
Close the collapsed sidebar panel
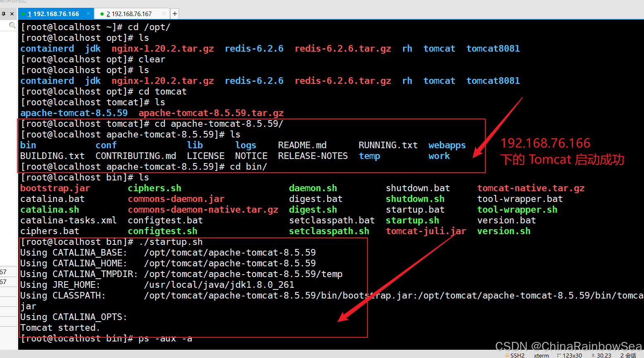(x=12, y=14)
